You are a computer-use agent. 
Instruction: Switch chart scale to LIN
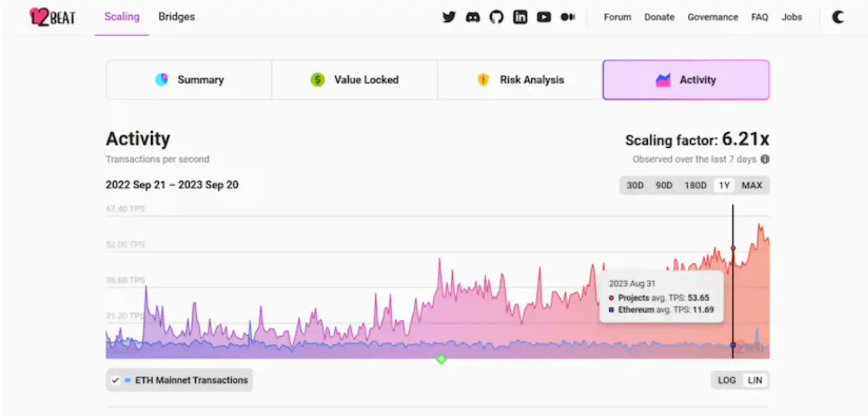point(755,380)
